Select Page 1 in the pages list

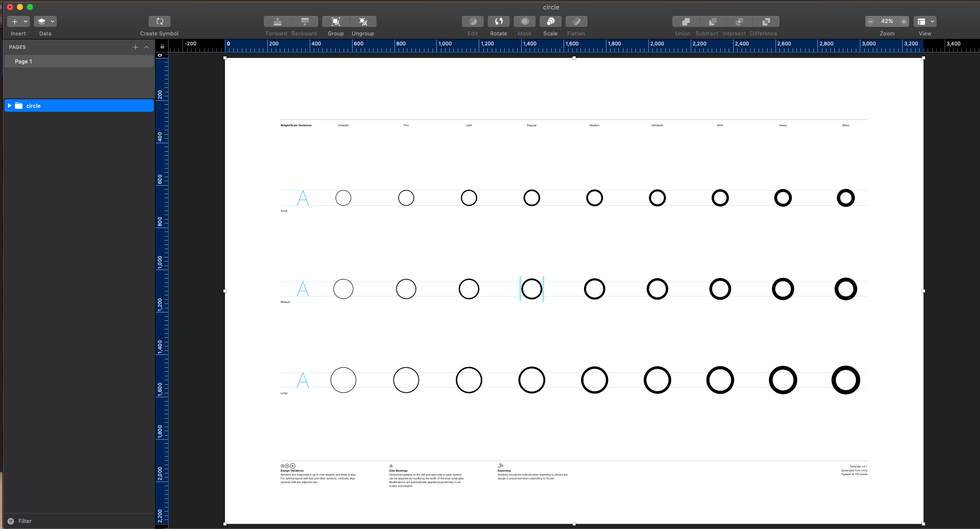(79, 61)
